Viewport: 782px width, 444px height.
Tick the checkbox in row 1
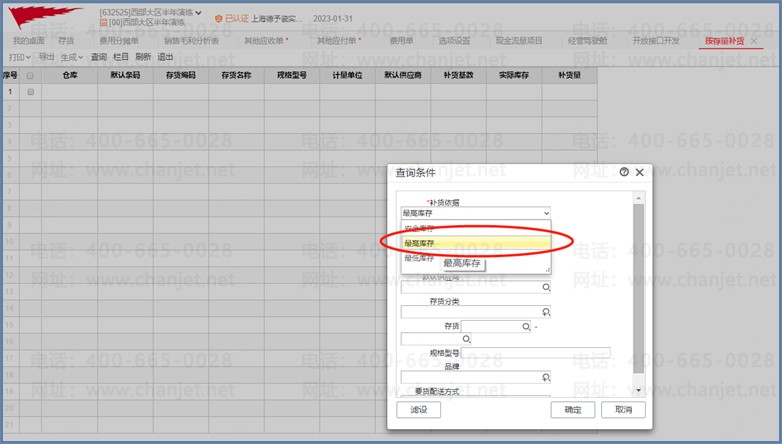click(30, 92)
